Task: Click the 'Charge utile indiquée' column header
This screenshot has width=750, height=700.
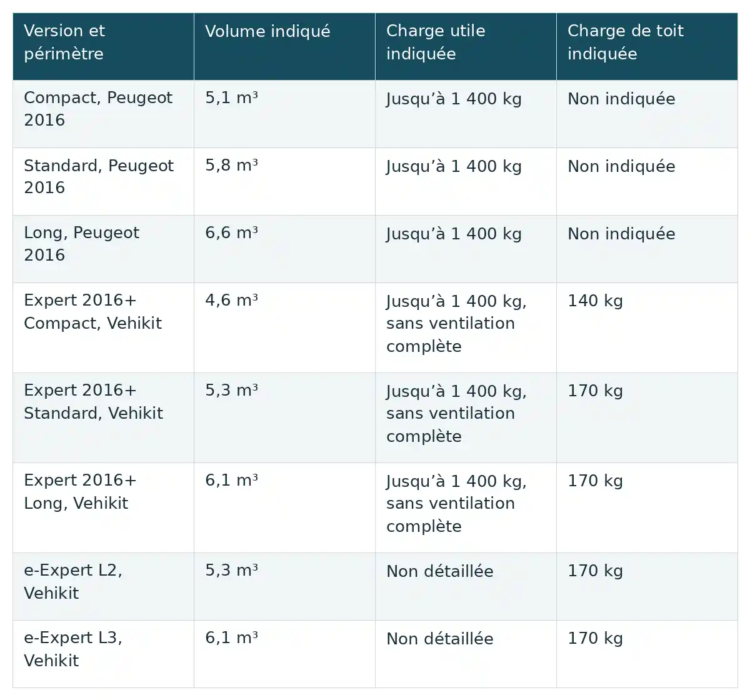Action: pos(466,47)
